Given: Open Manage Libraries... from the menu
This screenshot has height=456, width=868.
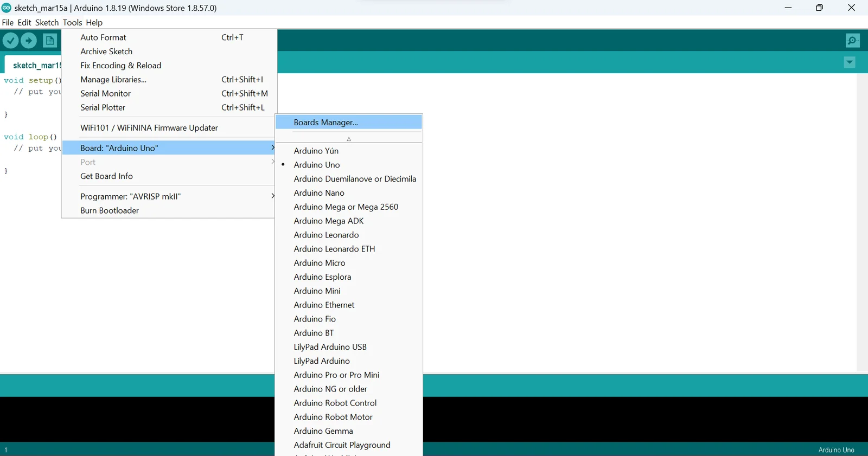Looking at the screenshot, I should pos(169,80).
